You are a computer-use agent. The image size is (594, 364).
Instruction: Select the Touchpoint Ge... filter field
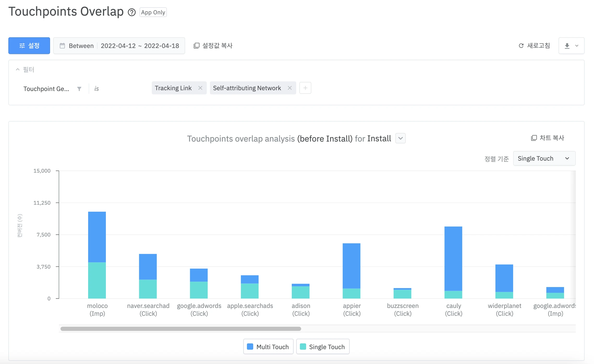point(46,89)
